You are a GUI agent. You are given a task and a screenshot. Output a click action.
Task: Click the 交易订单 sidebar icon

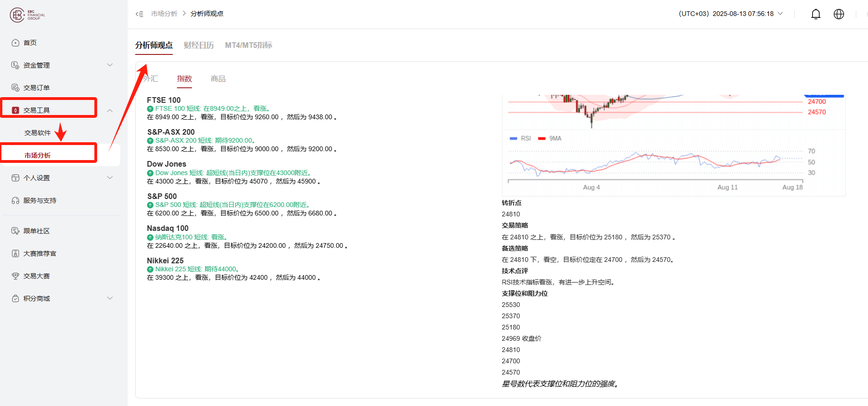(x=15, y=88)
